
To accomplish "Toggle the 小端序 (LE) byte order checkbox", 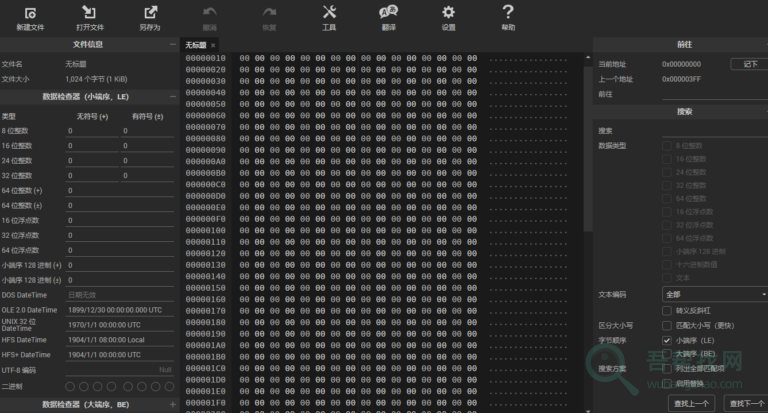I will (x=667, y=339).
